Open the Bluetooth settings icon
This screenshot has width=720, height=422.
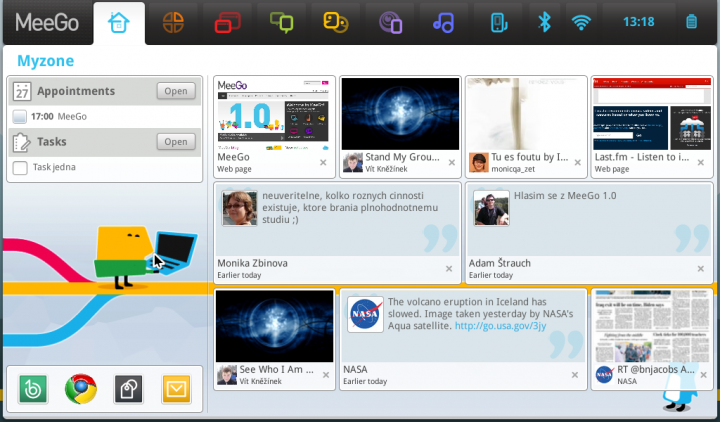[545, 22]
